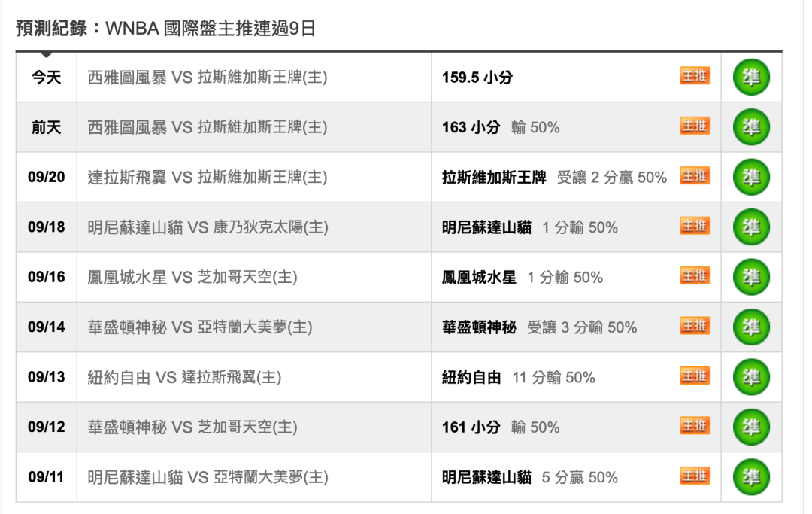Open the 達拉斯飛翼 VS 拉斯維加斯王牌 game
The image size is (812, 514).
coord(208,178)
